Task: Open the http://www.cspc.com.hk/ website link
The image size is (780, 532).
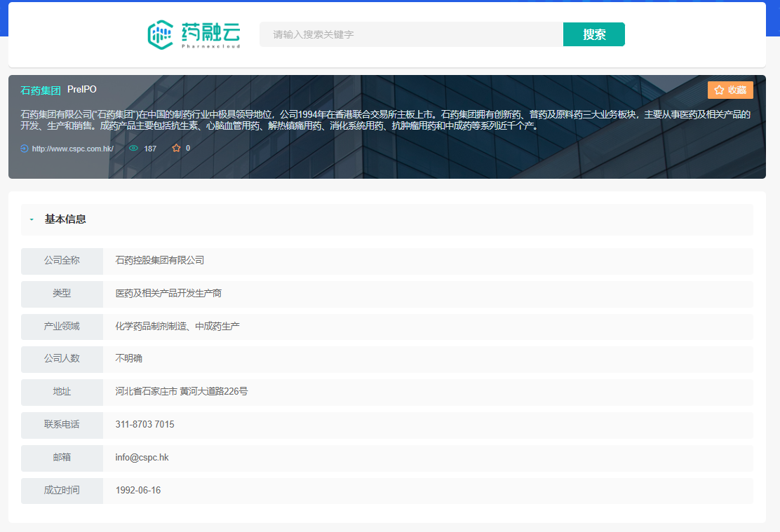Action: point(72,149)
